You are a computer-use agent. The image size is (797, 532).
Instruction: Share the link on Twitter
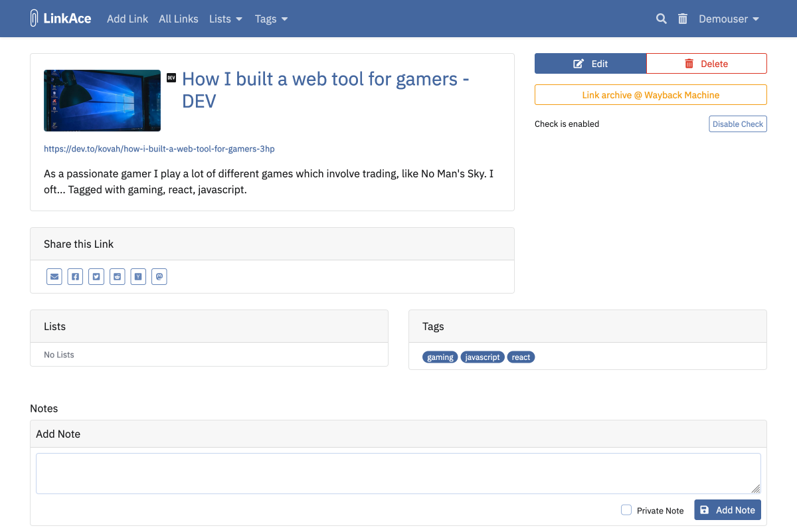[96, 276]
